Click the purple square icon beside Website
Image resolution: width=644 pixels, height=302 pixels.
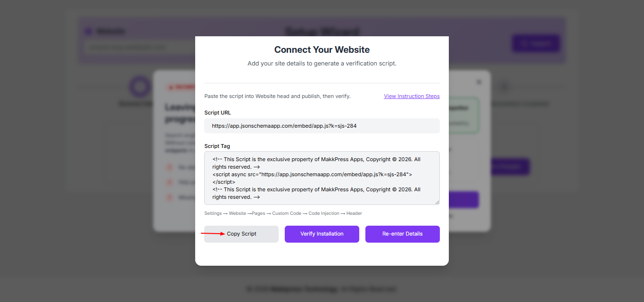(88, 32)
